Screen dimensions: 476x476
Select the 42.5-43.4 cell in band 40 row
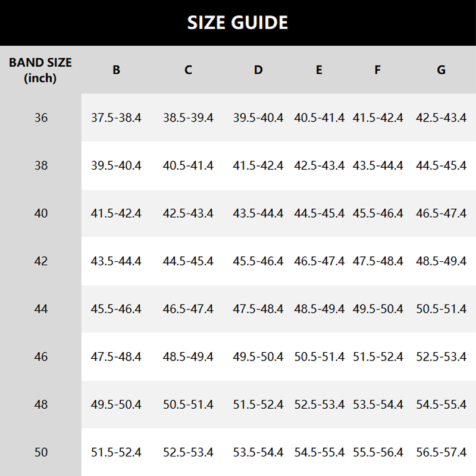coord(188,213)
